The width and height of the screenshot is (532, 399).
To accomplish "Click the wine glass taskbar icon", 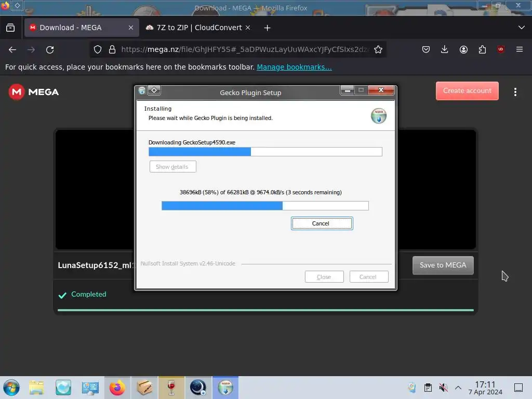I will (171, 388).
